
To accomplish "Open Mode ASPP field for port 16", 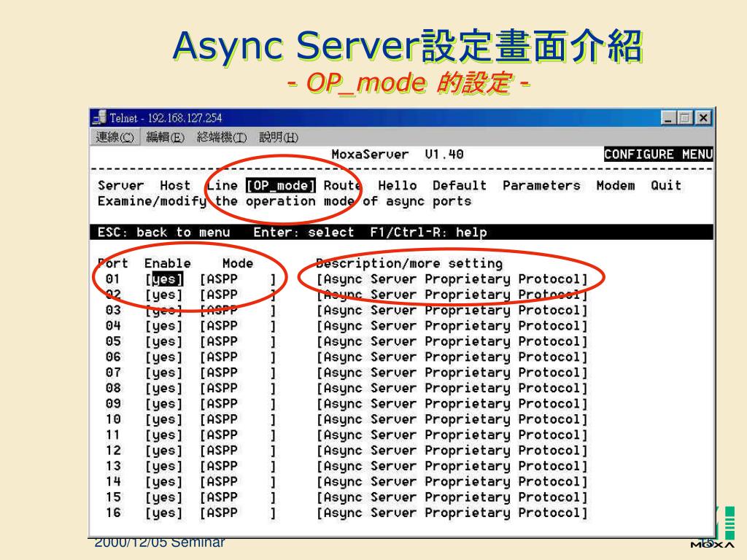I will [x=238, y=513].
